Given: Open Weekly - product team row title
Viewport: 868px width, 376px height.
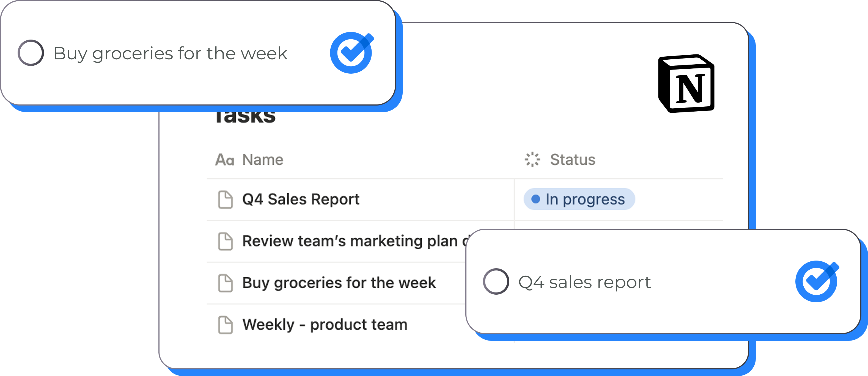Looking at the screenshot, I should coord(325,325).
